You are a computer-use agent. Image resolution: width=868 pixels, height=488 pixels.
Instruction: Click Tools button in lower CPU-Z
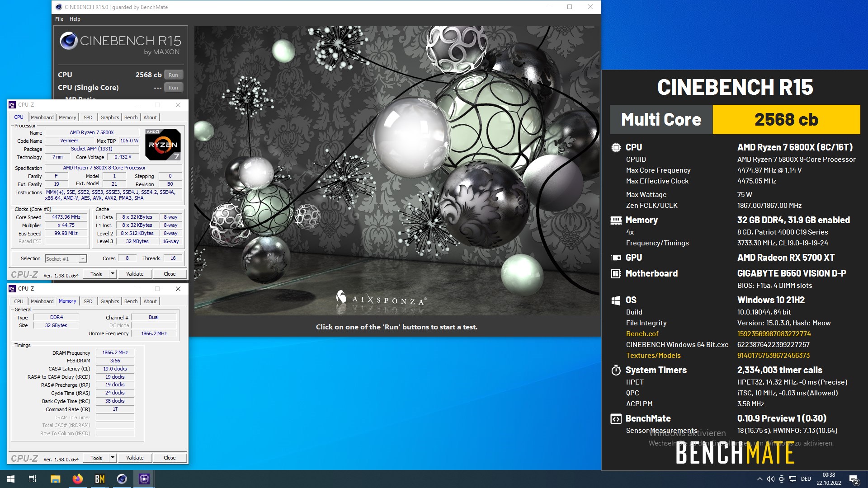[96, 458]
